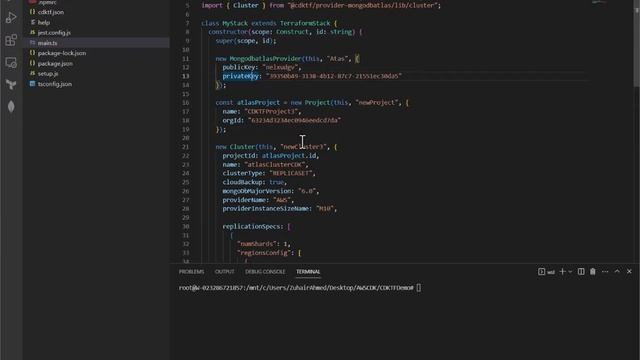Open the Extensions view

11,40
